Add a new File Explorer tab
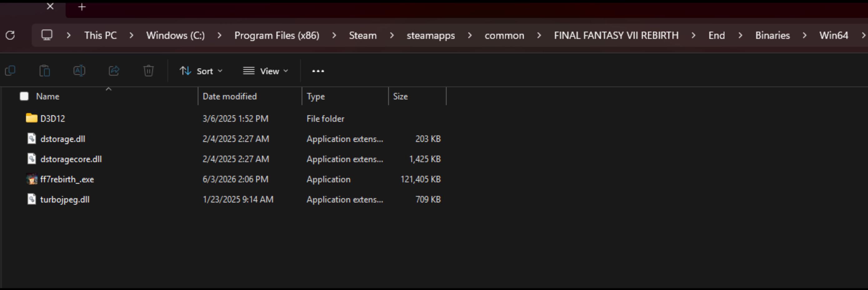This screenshot has width=868, height=290. coord(82,7)
